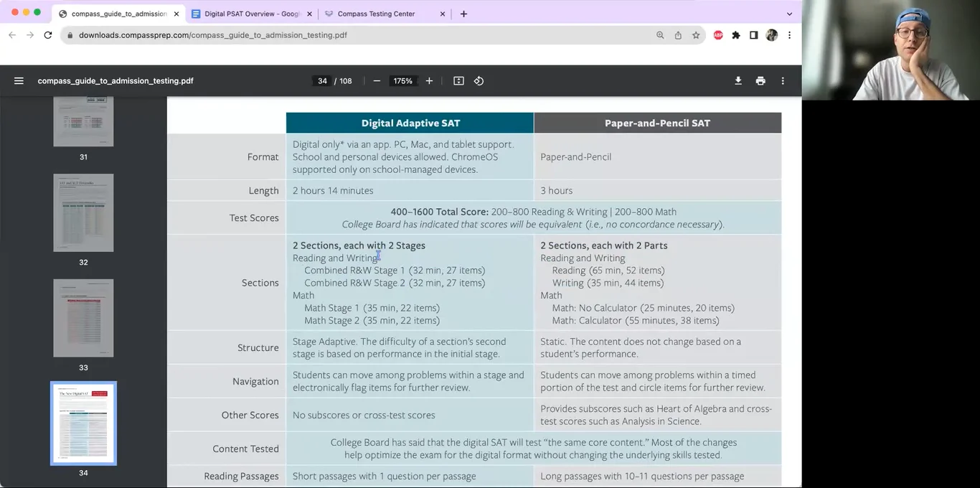Reload the current page
The image size is (980, 488).
coord(48,34)
